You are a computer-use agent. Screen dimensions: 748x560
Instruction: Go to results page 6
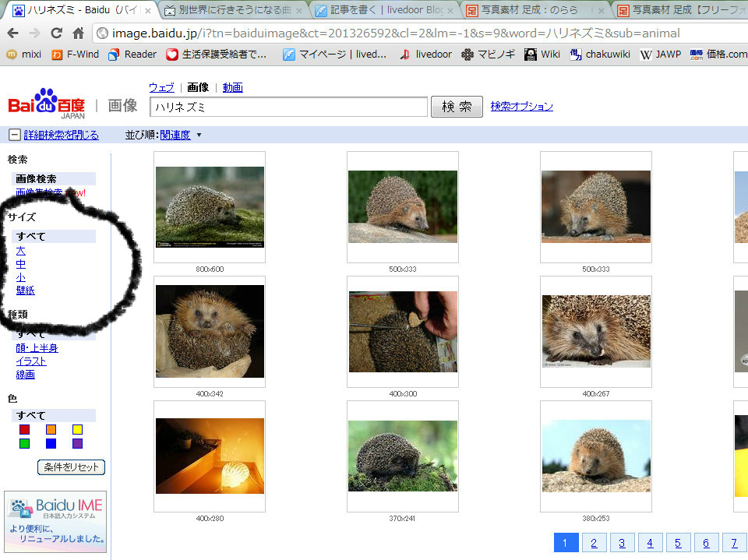(706, 542)
